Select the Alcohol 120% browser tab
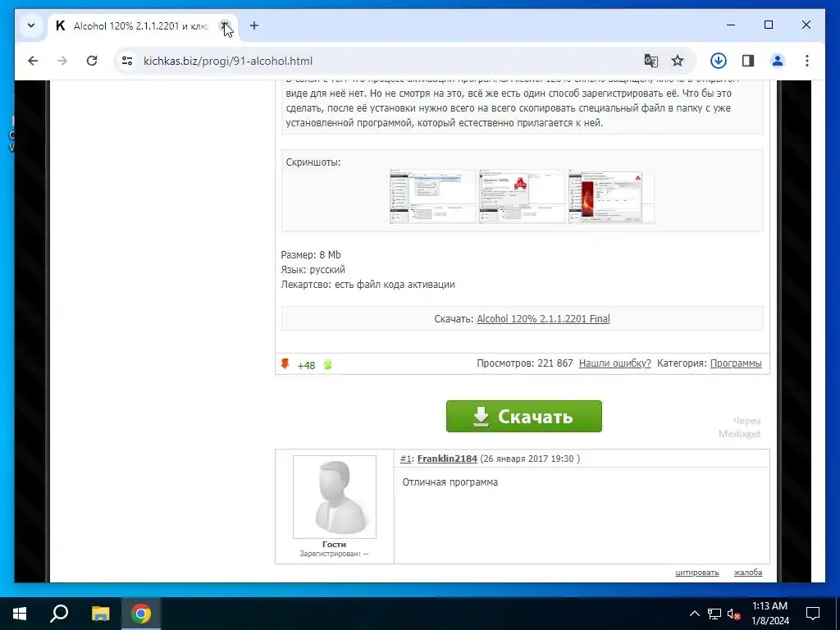Screen dimensions: 840x630 142,25
